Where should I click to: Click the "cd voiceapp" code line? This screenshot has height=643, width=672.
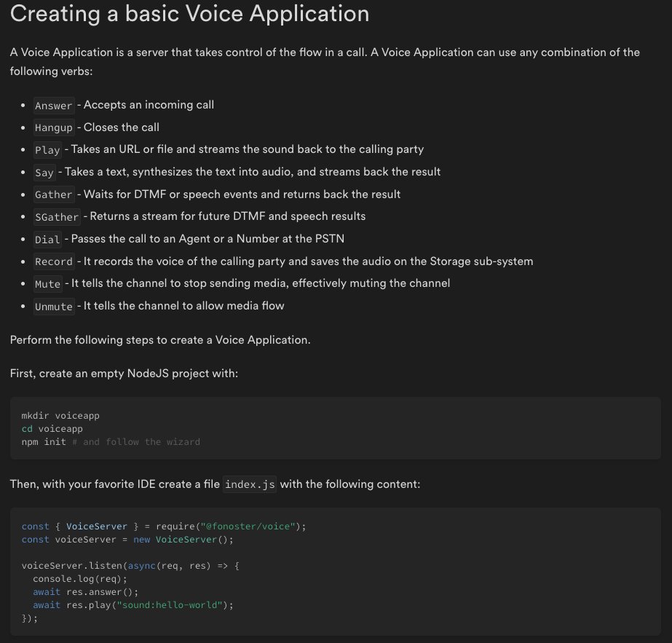pos(52,429)
